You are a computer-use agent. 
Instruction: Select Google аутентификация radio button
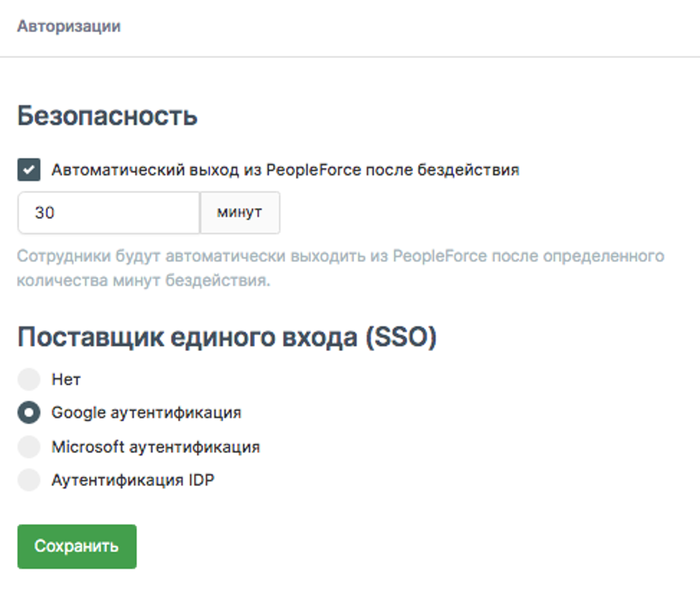coord(29,412)
